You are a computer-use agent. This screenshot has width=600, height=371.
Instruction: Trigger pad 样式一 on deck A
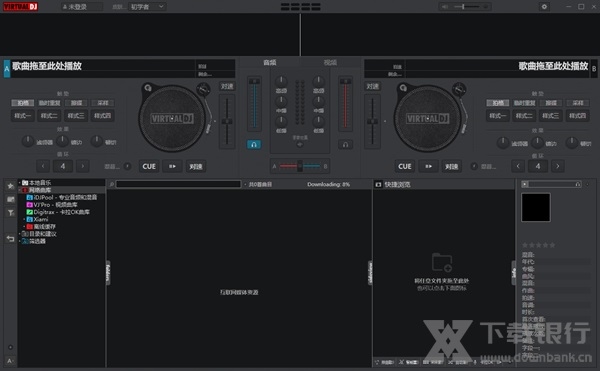coord(23,116)
